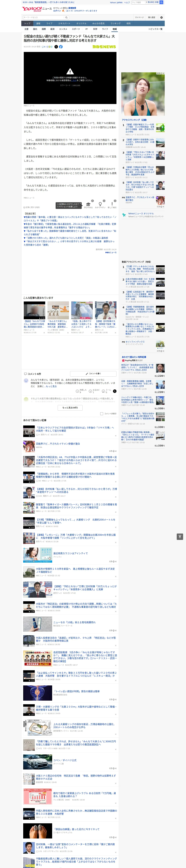186x868 pixels.
Task: Share first comment on X
Action: [115, 391]
